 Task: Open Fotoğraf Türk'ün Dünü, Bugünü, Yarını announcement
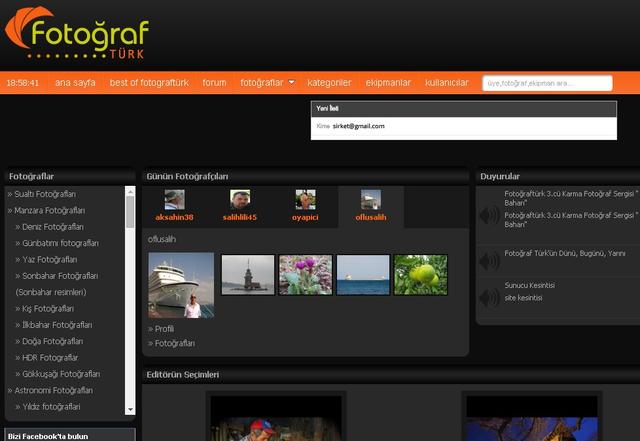point(564,254)
